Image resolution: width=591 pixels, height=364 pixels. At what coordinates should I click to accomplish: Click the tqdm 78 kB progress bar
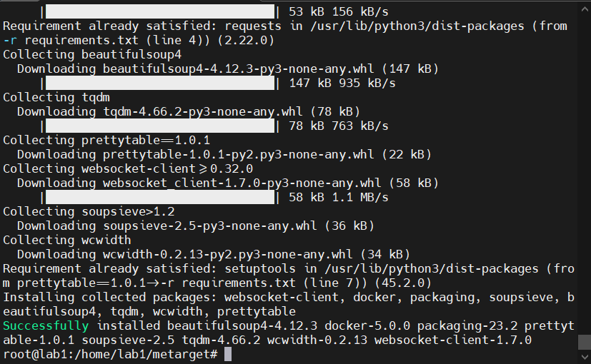click(x=161, y=126)
